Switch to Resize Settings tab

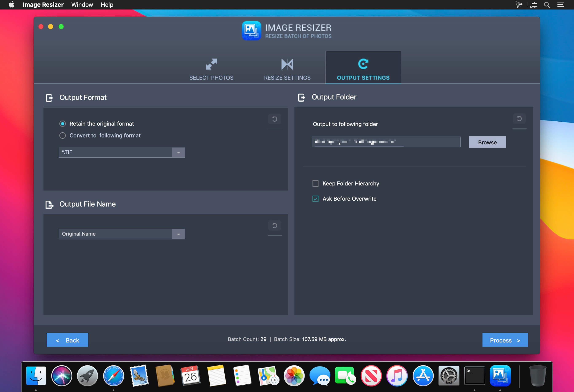tap(287, 69)
